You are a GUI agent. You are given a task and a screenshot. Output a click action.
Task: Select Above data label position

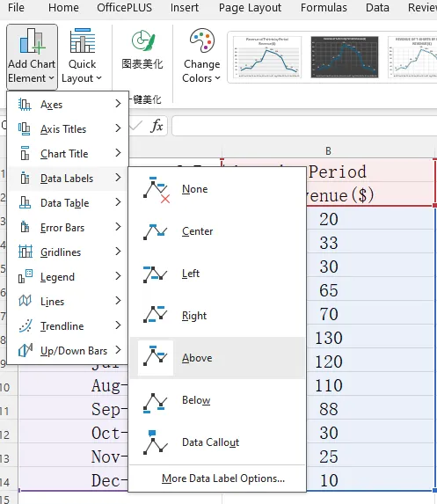217,358
